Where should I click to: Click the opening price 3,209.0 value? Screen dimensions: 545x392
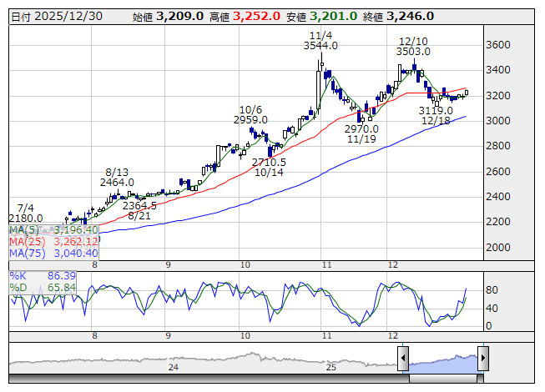click(179, 17)
